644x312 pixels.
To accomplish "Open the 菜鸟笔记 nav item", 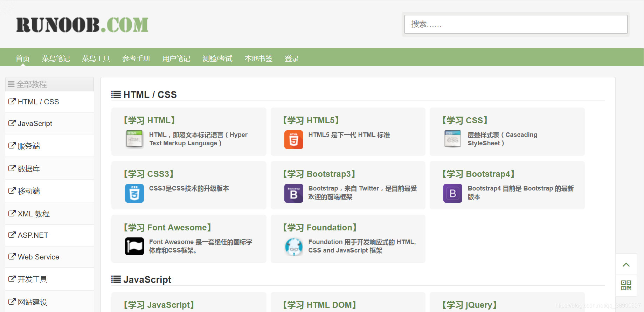I will (x=56, y=58).
